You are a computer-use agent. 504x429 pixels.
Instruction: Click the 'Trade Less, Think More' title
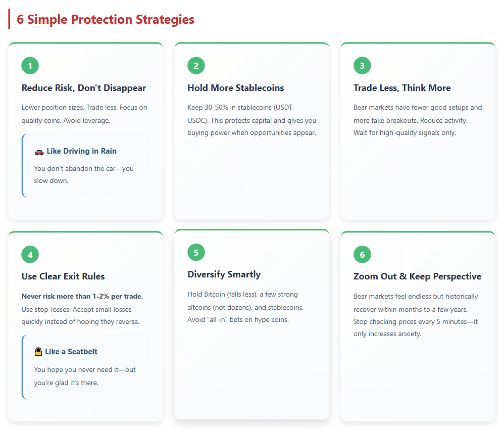[402, 88]
